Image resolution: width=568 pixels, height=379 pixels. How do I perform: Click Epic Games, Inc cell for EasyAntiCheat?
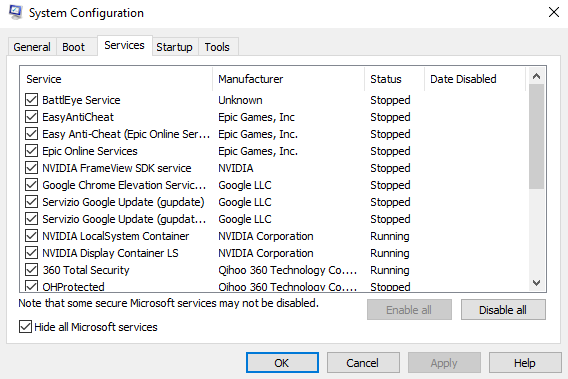[x=256, y=117]
